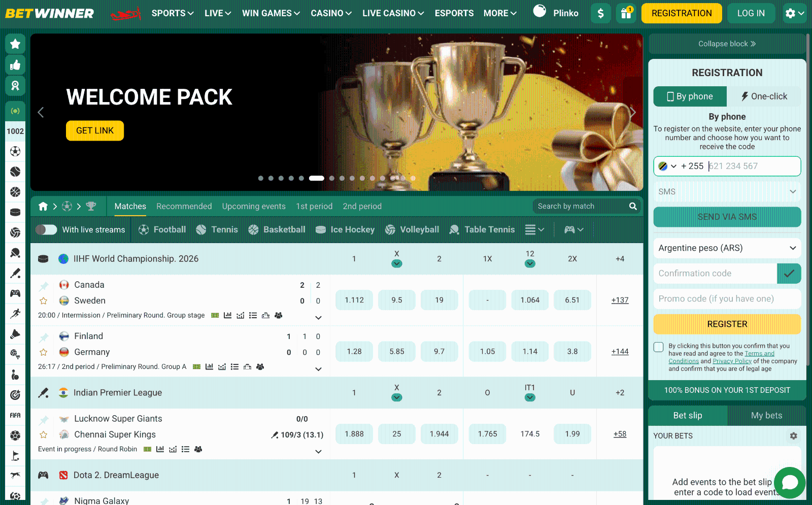The height and width of the screenshot is (505, 812).
Task: Select the volleyball sidebar icon
Action: click(15, 232)
